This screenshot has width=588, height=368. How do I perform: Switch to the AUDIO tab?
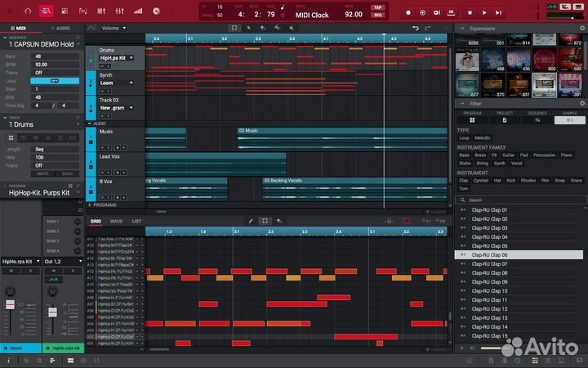60,28
